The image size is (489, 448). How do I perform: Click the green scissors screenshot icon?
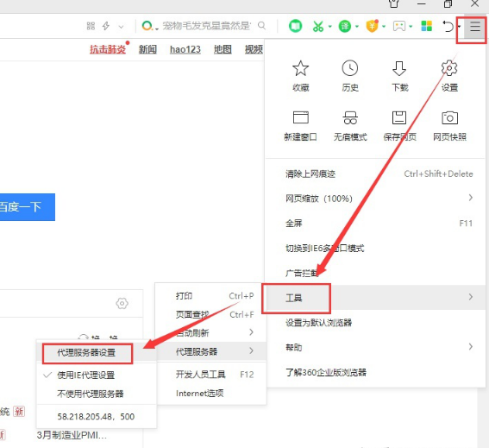[318, 26]
